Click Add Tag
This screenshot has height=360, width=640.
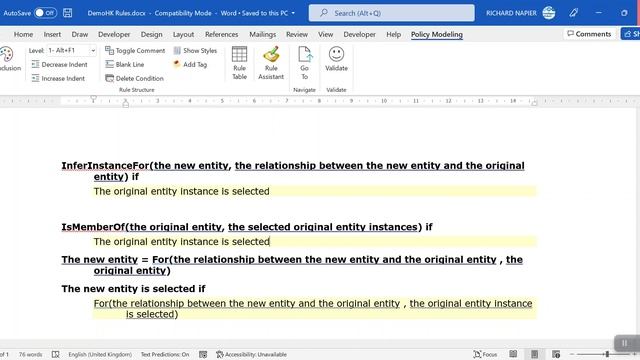click(x=190, y=64)
